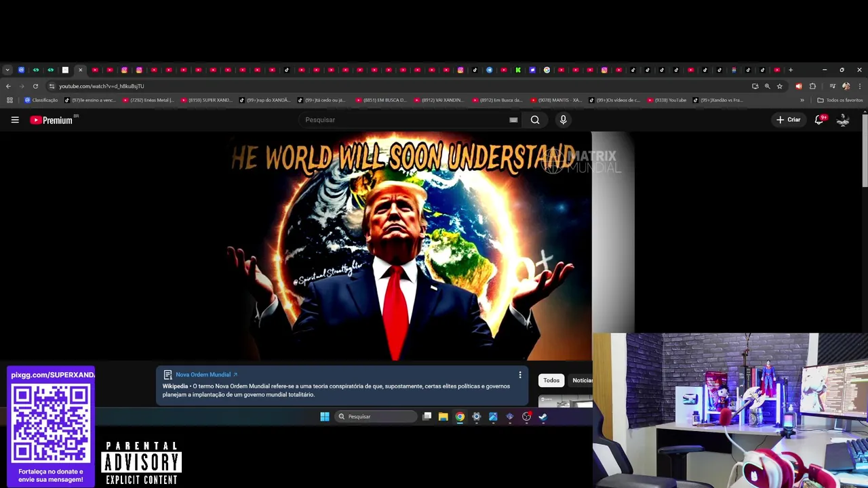868x488 pixels.
Task: Open Chrome three-dot menu
Action: [860, 86]
